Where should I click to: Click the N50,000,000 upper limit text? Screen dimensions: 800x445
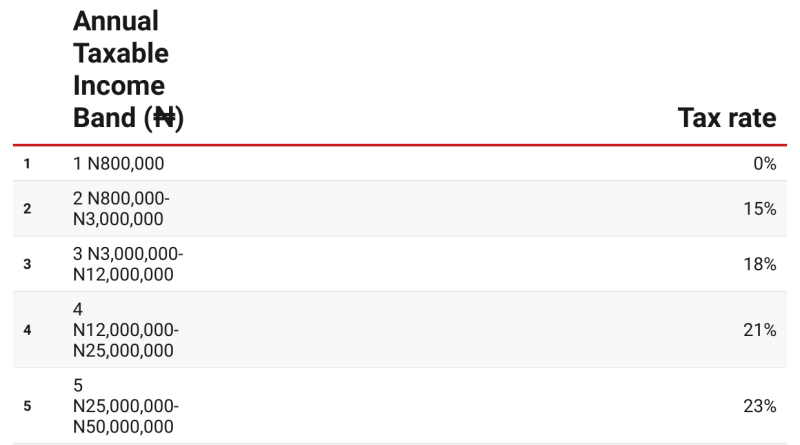click(124, 425)
